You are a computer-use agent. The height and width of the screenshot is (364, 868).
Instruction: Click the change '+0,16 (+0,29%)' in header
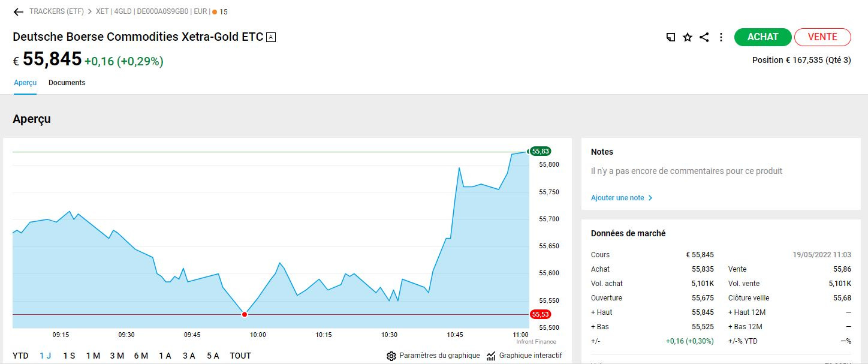tap(124, 61)
